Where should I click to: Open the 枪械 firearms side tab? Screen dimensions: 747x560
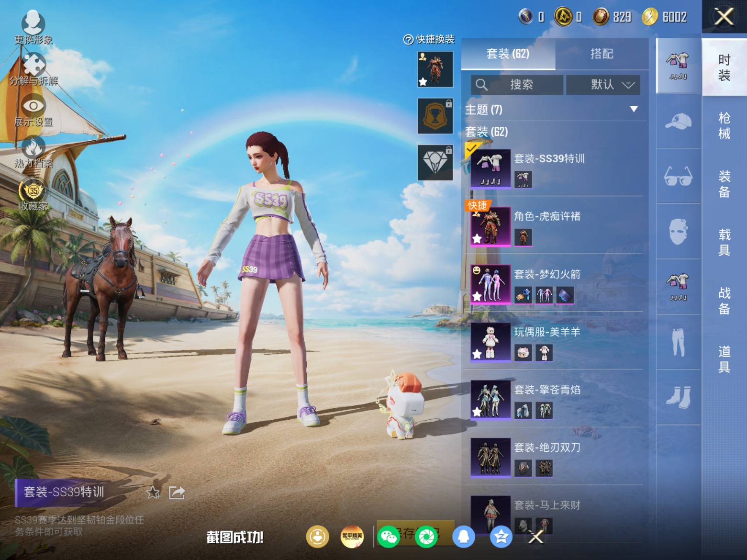[724, 125]
